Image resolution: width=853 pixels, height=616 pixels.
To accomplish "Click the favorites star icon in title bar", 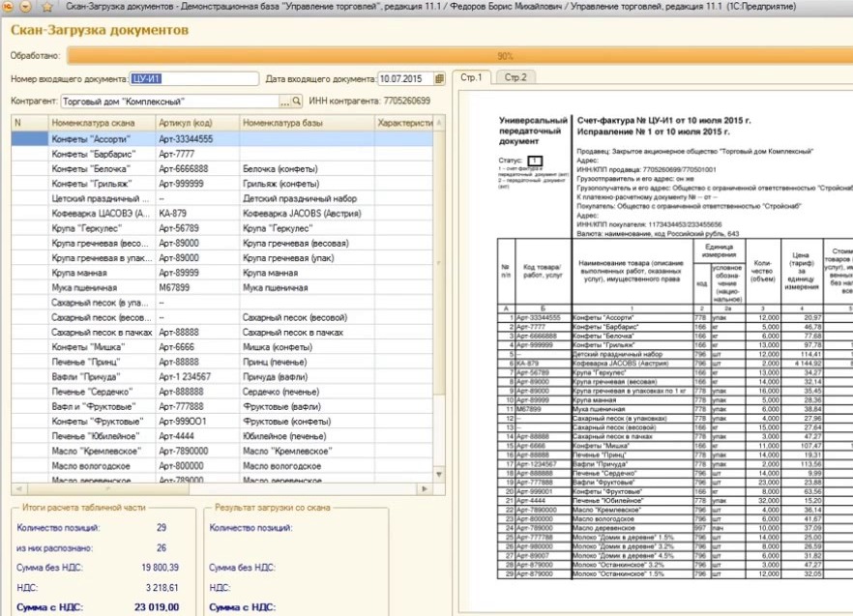I will [47, 7].
